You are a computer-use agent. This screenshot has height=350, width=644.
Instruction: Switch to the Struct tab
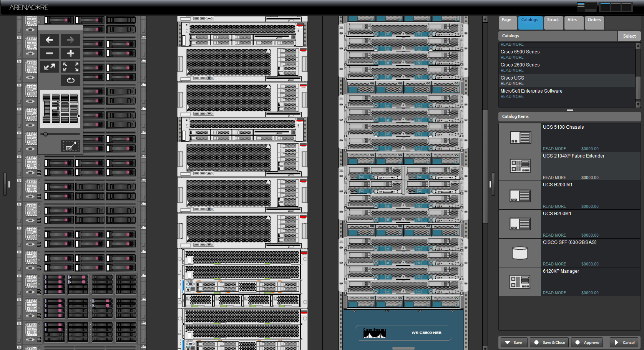tap(553, 20)
